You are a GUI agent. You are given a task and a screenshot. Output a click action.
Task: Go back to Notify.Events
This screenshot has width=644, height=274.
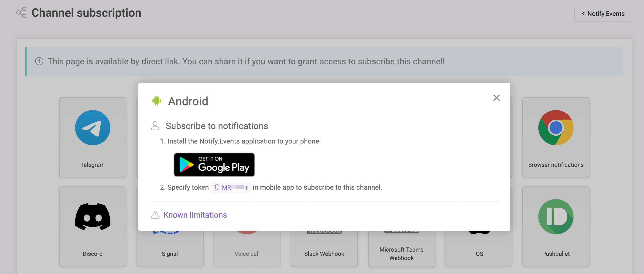[x=603, y=14]
